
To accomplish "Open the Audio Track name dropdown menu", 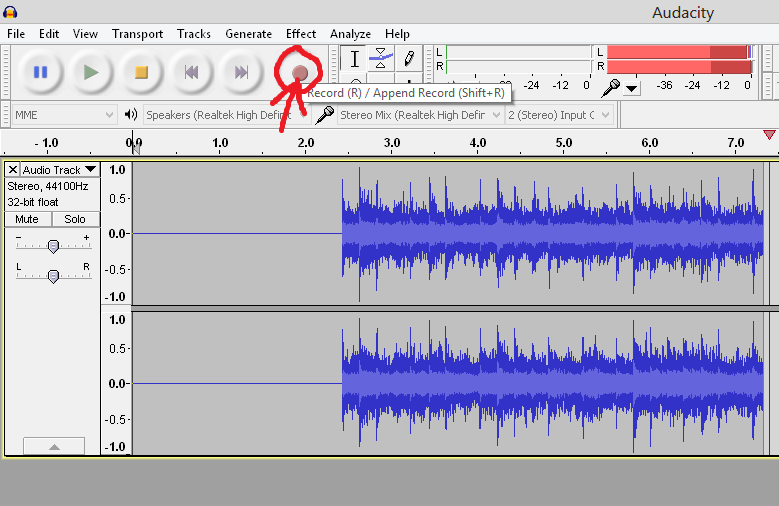I will (x=60, y=170).
